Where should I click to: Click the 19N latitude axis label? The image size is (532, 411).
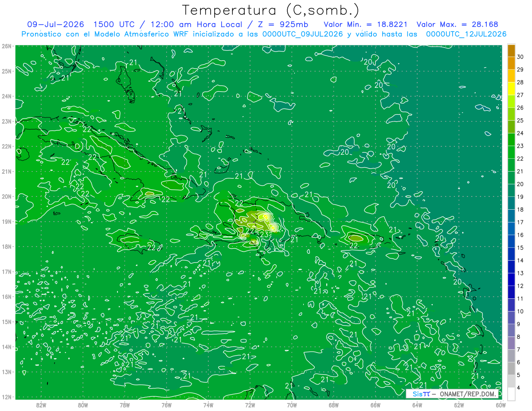[6, 222]
